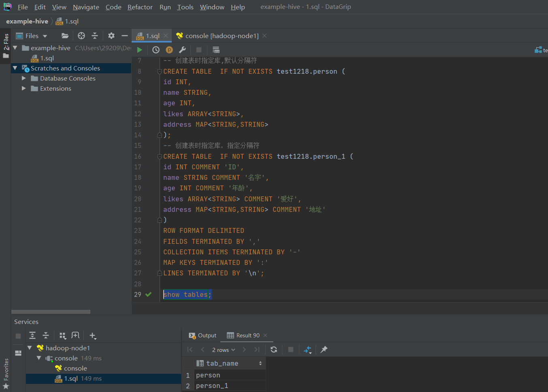Add service plus icon
This screenshot has height=392, width=548.
(93, 335)
